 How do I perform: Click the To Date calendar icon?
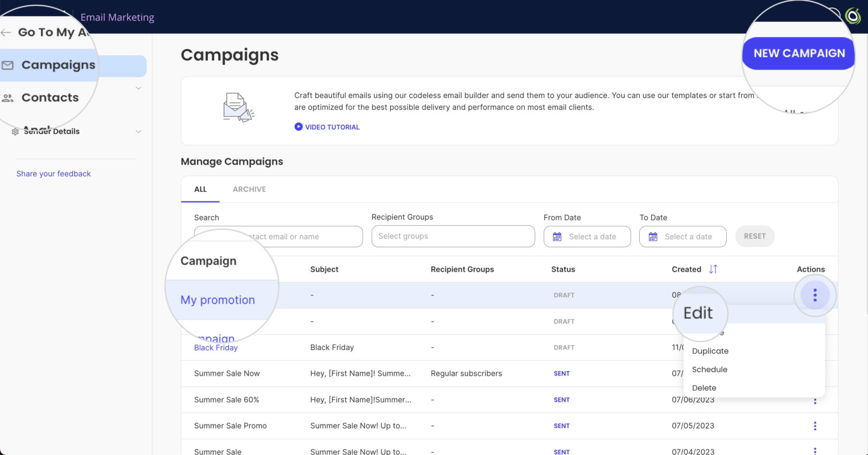coord(653,237)
